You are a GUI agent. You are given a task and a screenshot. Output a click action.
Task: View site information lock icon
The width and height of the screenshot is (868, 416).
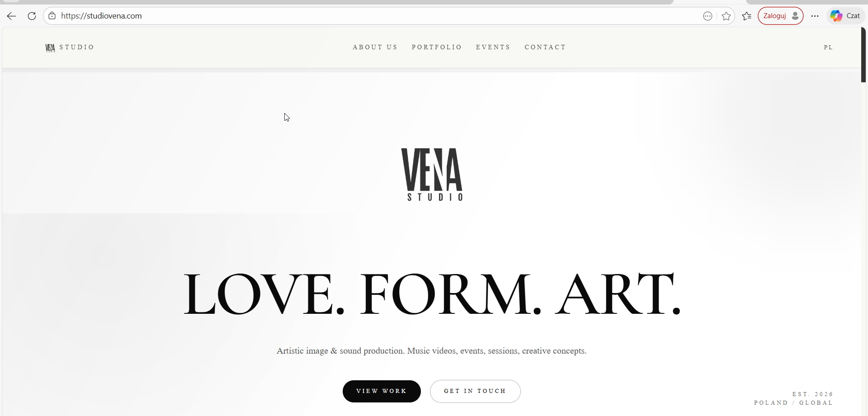(52, 16)
